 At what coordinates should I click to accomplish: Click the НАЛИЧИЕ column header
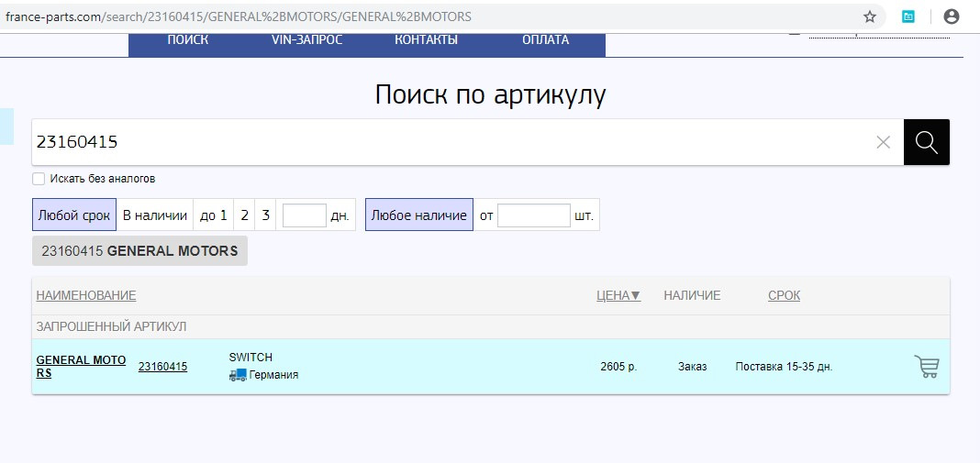692,295
